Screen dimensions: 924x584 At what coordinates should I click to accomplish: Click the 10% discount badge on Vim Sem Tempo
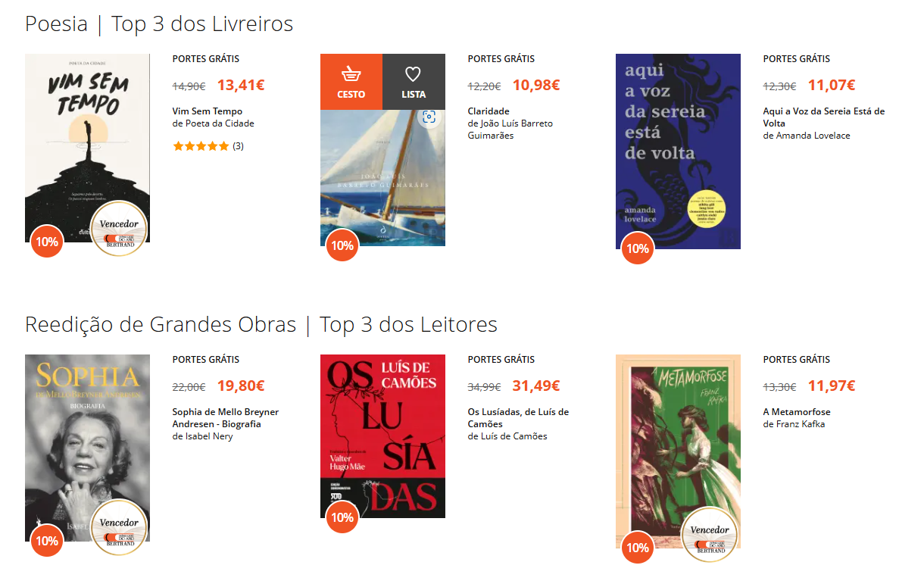[x=47, y=242]
